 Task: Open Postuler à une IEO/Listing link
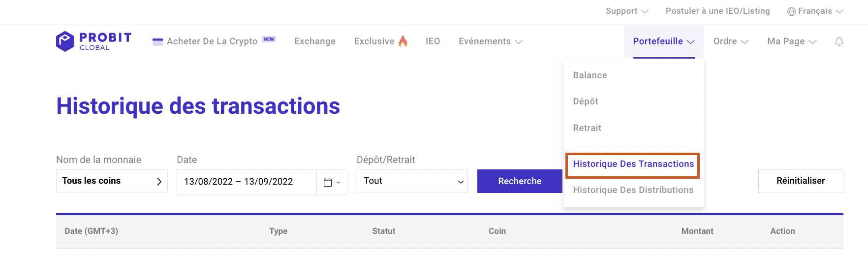click(x=717, y=11)
